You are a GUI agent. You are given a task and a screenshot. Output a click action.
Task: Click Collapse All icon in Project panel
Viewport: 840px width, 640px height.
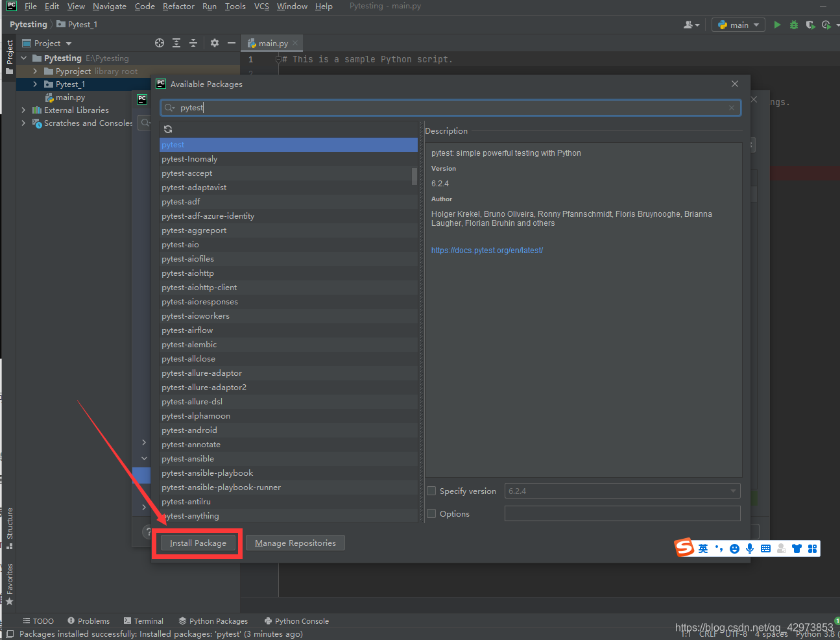(x=193, y=43)
